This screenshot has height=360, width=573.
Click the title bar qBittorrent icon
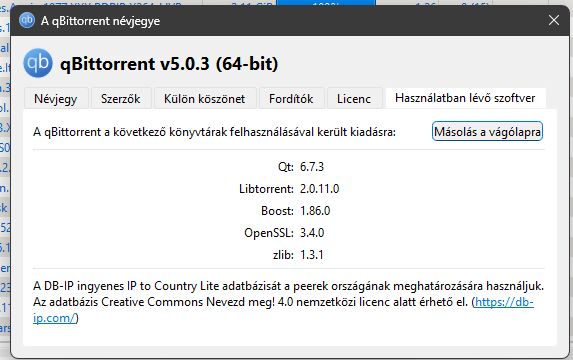27,20
